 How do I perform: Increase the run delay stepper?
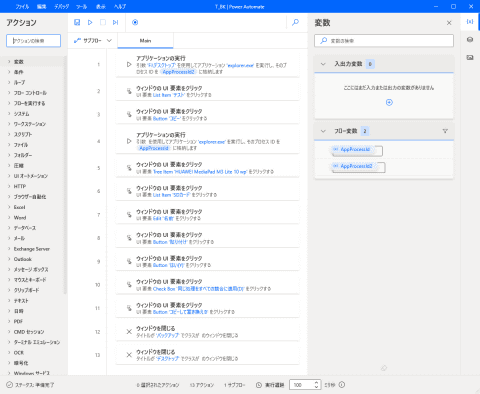(317, 382)
